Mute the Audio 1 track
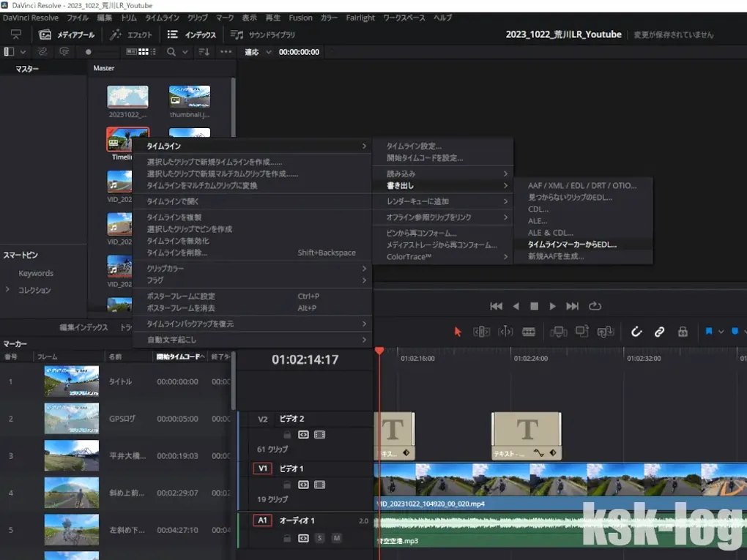 pyautogui.click(x=337, y=538)
